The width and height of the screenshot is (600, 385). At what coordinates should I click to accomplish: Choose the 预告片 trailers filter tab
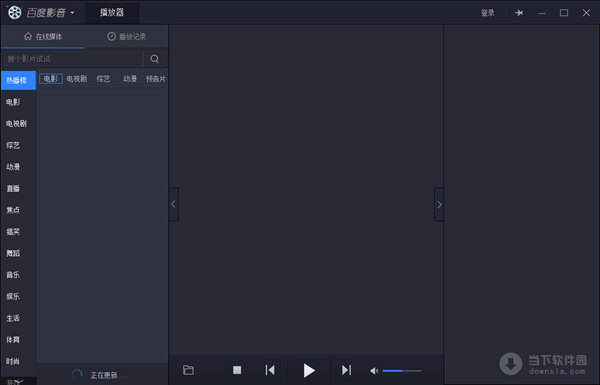tap(156, 79)
